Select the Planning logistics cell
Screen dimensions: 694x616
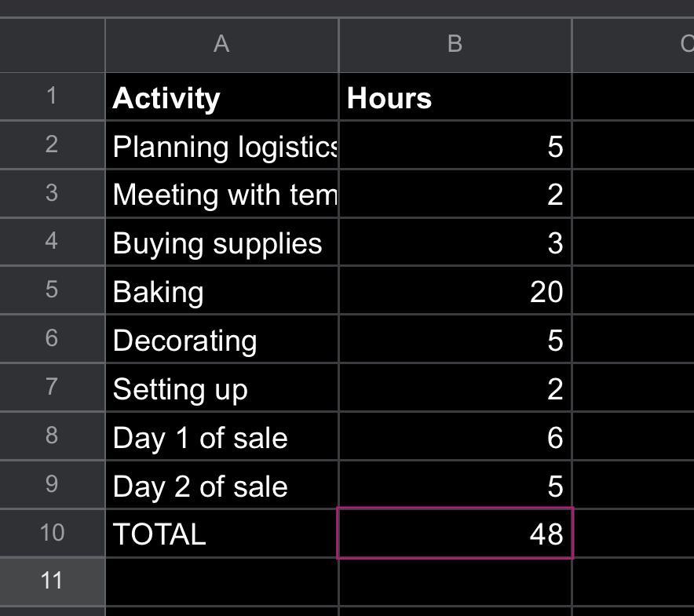click(x=221, y=146)
